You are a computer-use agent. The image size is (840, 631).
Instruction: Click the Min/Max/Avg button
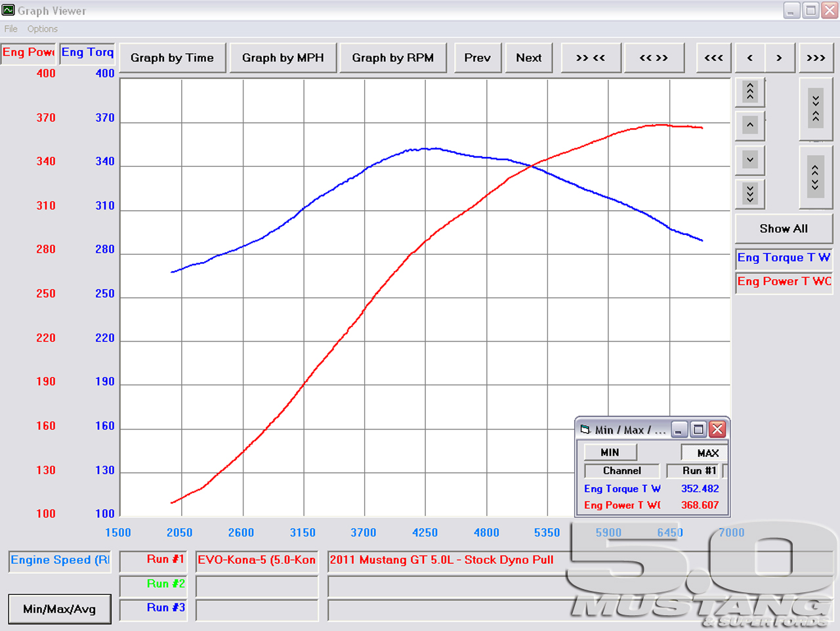tap(59, 609)
